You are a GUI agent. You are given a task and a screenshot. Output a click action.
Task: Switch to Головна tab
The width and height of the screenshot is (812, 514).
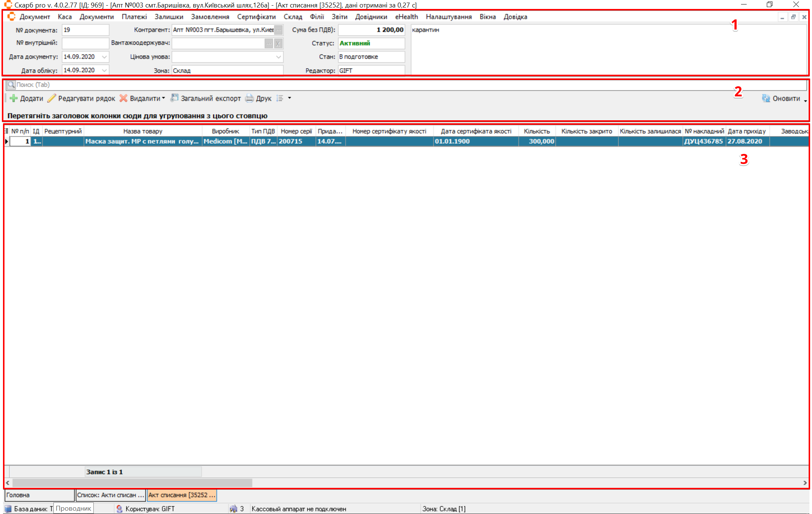39,495
